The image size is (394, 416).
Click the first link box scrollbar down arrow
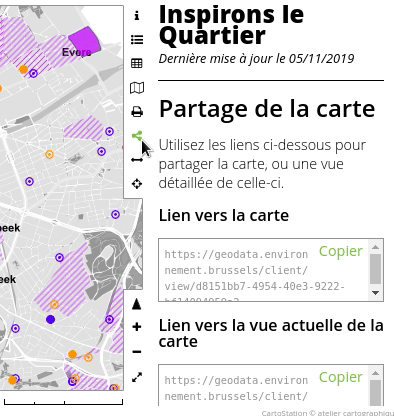(x=376, y=293)
